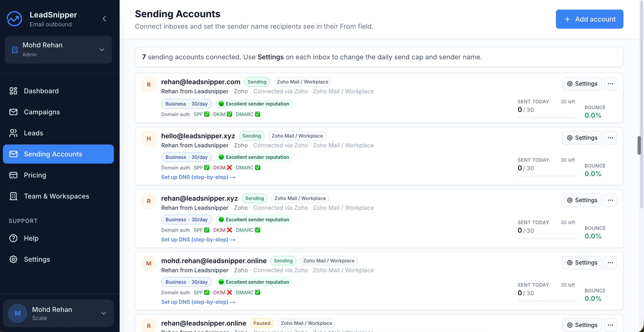Click the SPF check for hello@leadsnipper.xyz
The width and height of the screenshot is (644, 332).
206,167
